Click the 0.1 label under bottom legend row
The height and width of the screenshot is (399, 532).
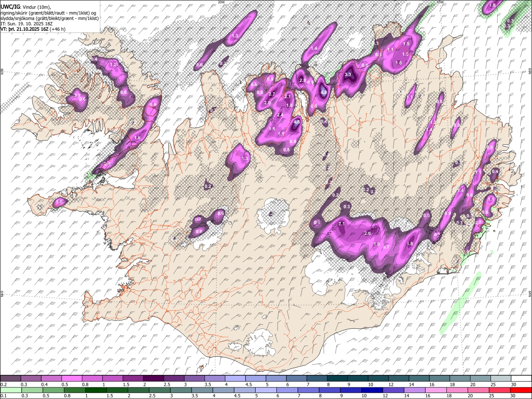click(3, 396)
